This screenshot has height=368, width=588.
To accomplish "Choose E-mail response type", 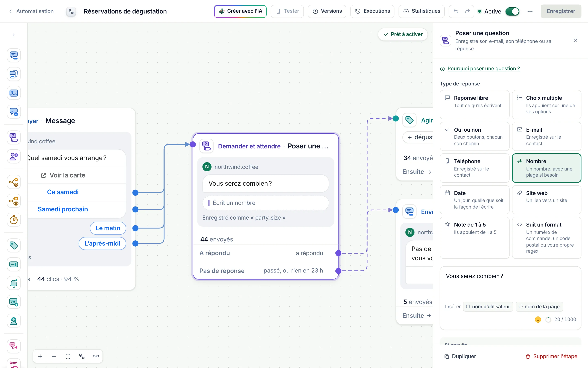I will coord(546,136).
